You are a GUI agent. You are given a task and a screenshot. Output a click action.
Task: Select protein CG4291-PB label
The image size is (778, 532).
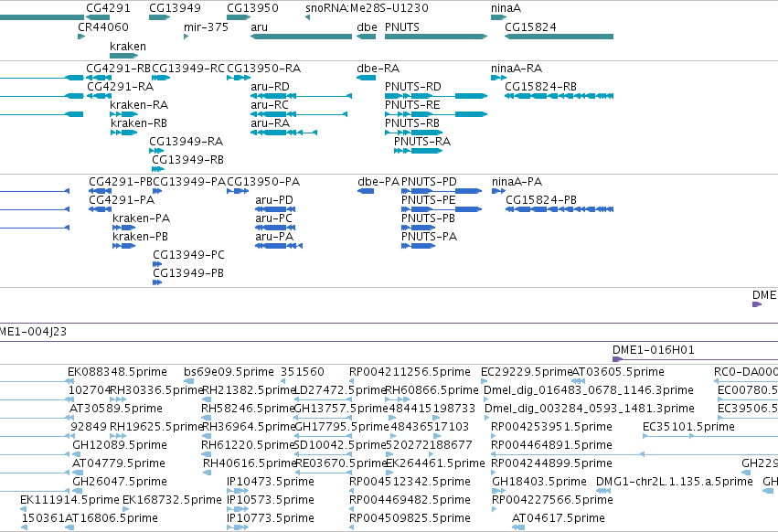(x=121, y=182)
